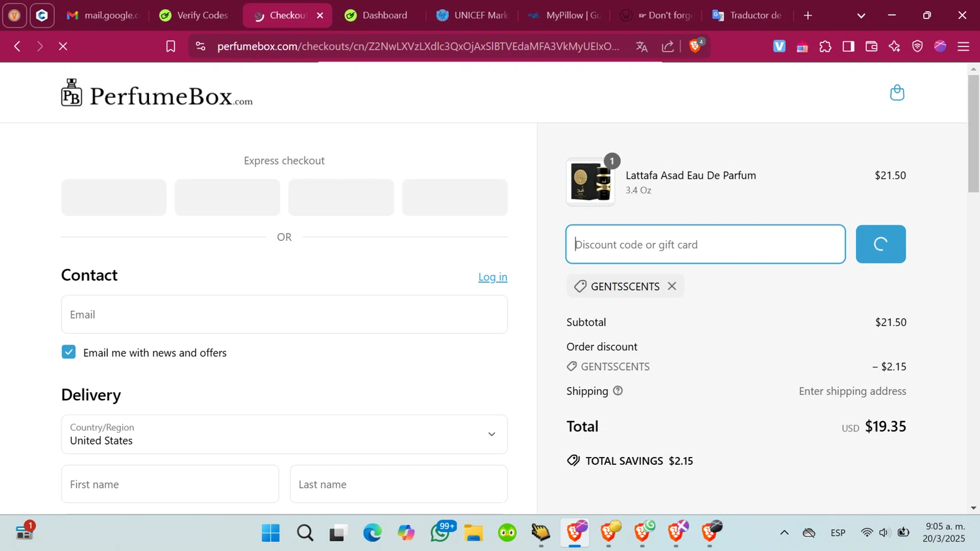This screenshot has height=551, width=980.
Task: Open the Brave Wallet icon
Action: tap(872, 46)
